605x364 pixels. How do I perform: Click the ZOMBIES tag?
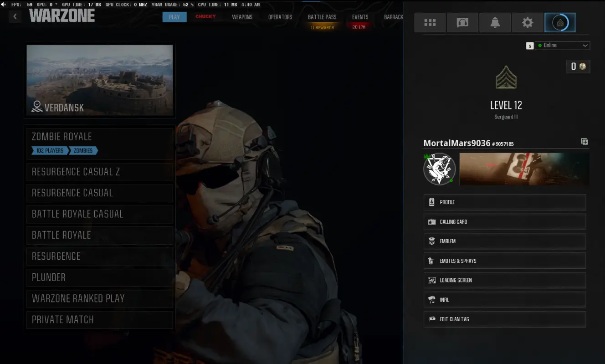coord(83,151)
